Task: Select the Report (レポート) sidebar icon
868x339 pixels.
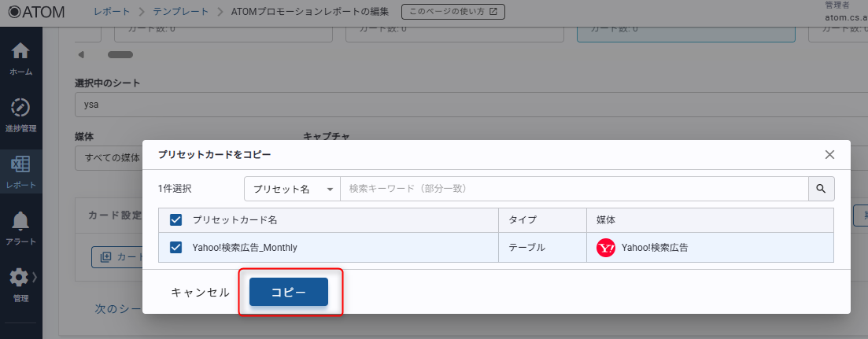Action: [20, 165]
